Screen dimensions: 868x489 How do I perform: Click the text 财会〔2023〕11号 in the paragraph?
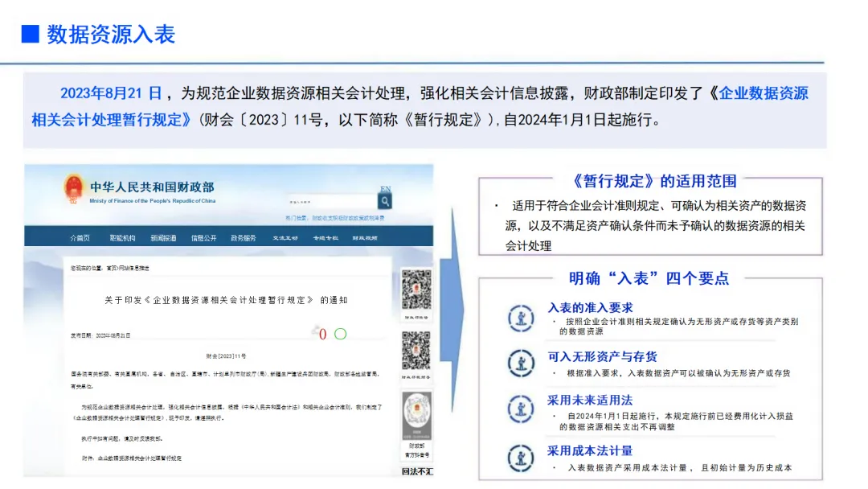(264, 120)
